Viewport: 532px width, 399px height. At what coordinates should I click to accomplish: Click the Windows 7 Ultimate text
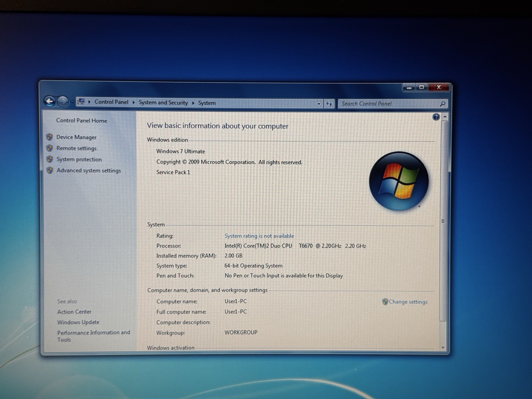pos(181,151)
